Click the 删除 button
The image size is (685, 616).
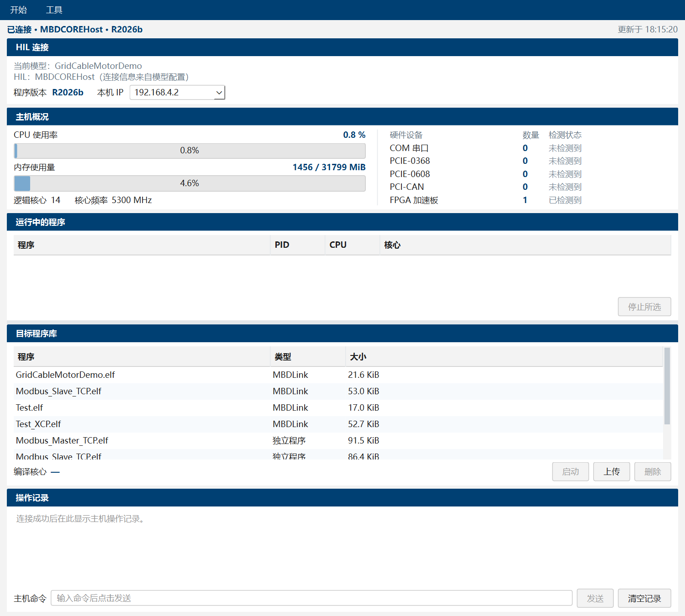coord(653,472)
